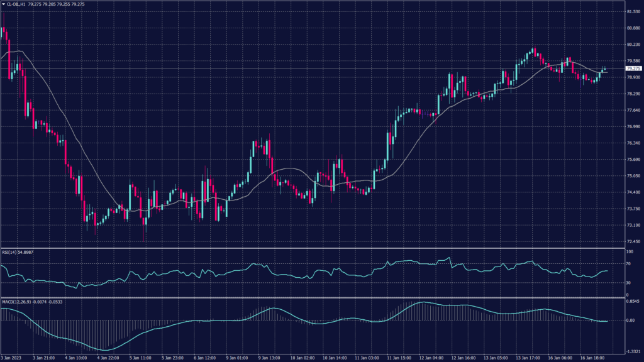Click the divider between RSI and MACD panels

click(x=314, y=298)
